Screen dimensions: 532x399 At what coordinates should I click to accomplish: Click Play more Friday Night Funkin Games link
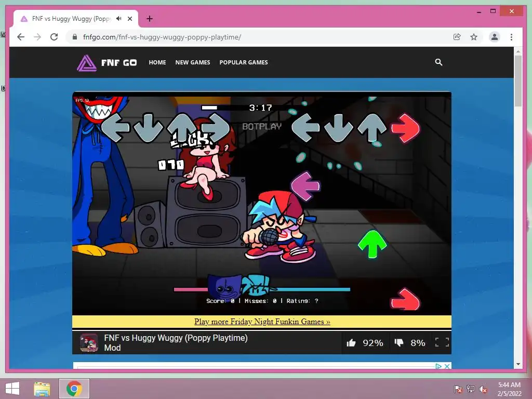[262, 321]
